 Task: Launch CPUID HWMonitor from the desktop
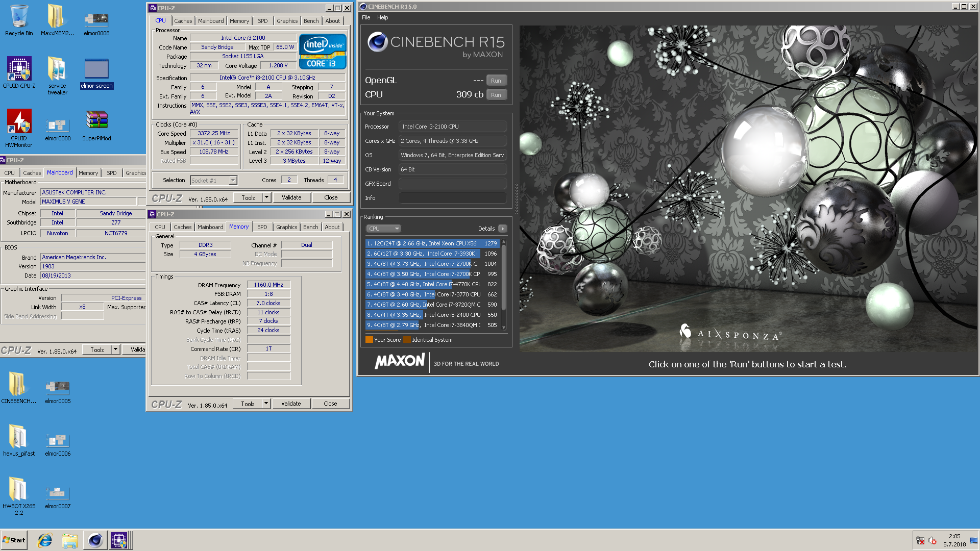click(19, 128)
